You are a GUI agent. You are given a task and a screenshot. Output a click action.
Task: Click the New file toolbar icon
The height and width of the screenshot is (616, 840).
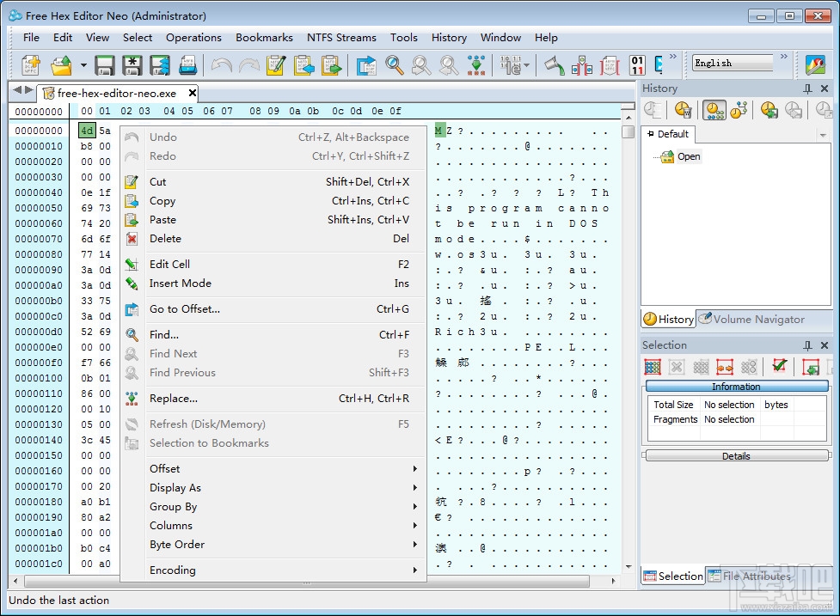[31, 65]
